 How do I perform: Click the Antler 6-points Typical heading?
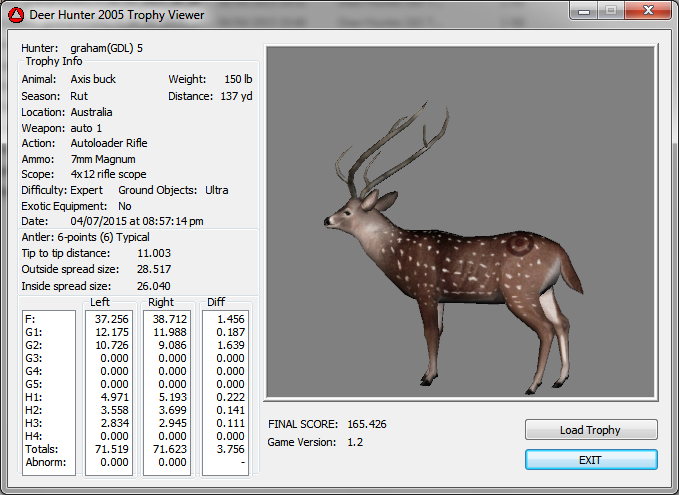tap(86, 237)
